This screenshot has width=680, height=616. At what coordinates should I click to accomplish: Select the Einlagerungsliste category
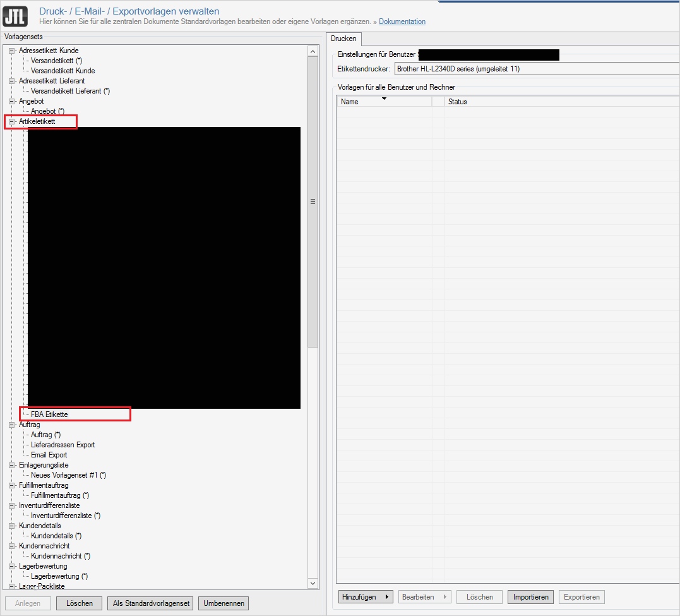44,465
